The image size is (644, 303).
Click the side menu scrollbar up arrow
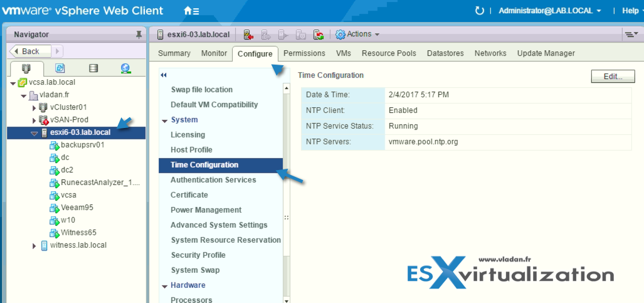click(287, 88)
